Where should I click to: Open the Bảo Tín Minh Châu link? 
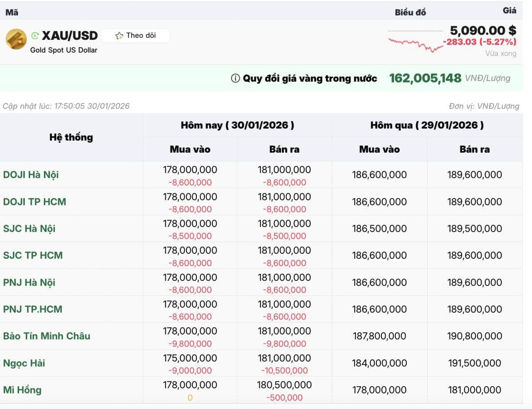click(x=47, y=336)
